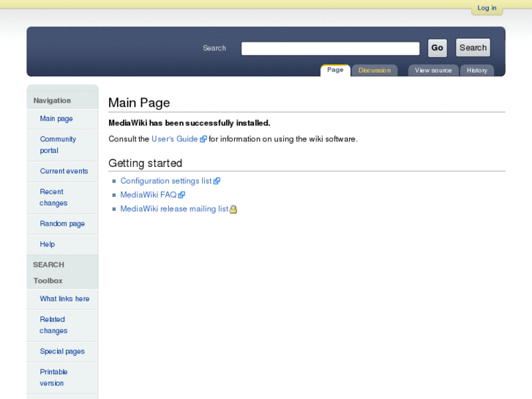
Task: Load a Random page
Action: coord(62,224)
